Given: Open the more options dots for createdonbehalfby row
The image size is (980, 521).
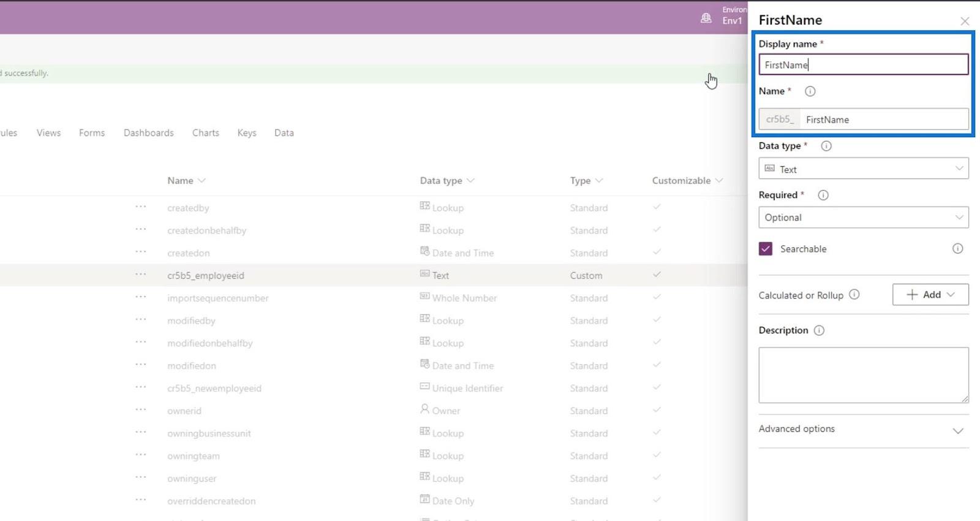Looking at the screenshot, I should tap(141, 229).
